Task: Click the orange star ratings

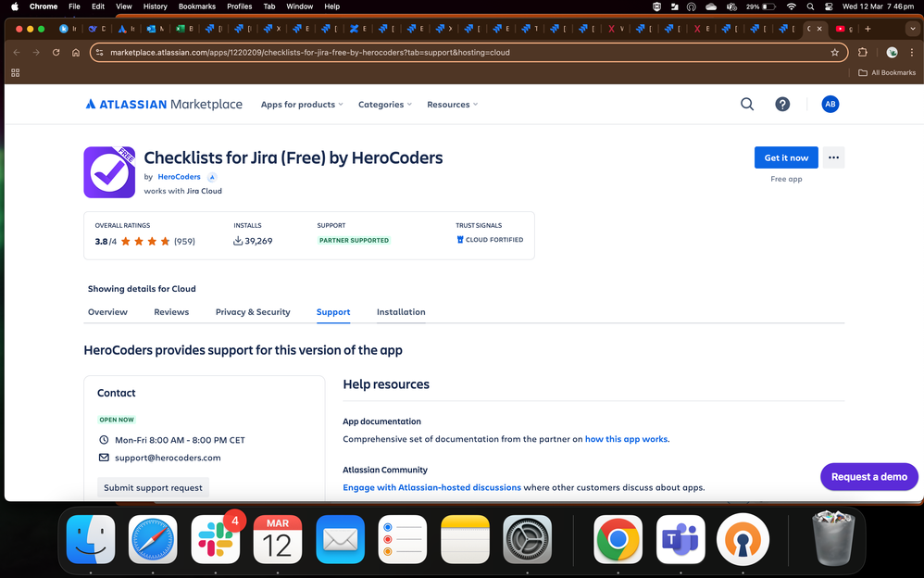Action: click(145, 241)
